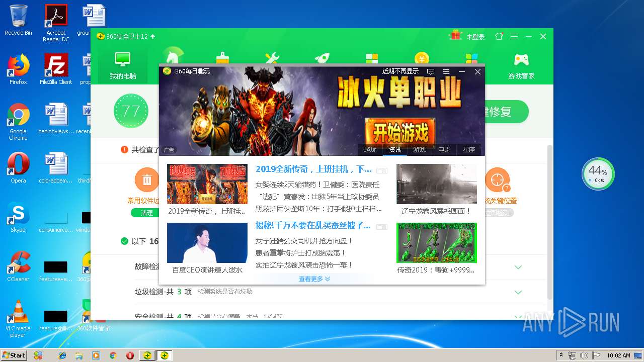Open news 女婴连续2天输错药
Screen dimensions: 644x362
(317, 185)
